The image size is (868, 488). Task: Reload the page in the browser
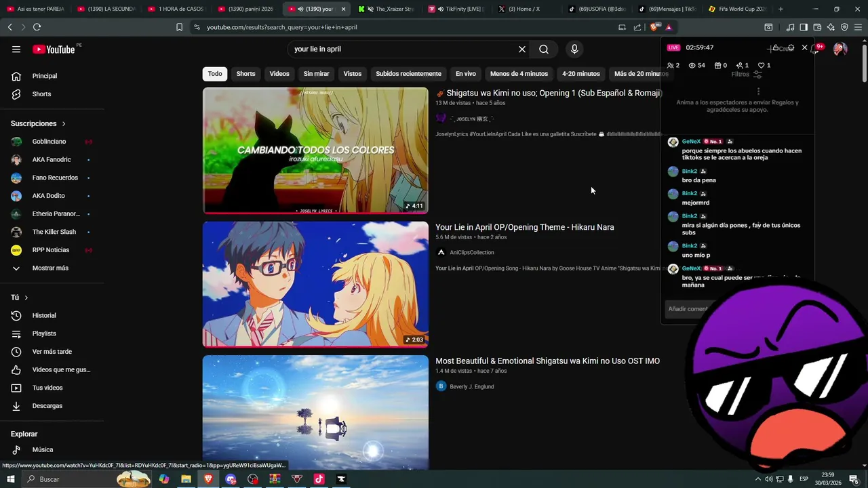[37, 27]
